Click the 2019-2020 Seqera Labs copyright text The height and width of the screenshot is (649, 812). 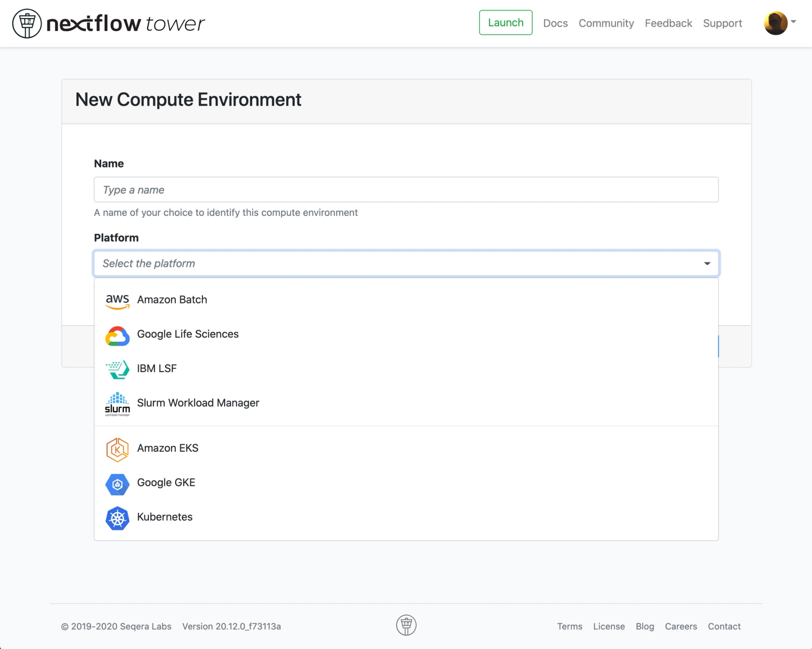point(116,627)
